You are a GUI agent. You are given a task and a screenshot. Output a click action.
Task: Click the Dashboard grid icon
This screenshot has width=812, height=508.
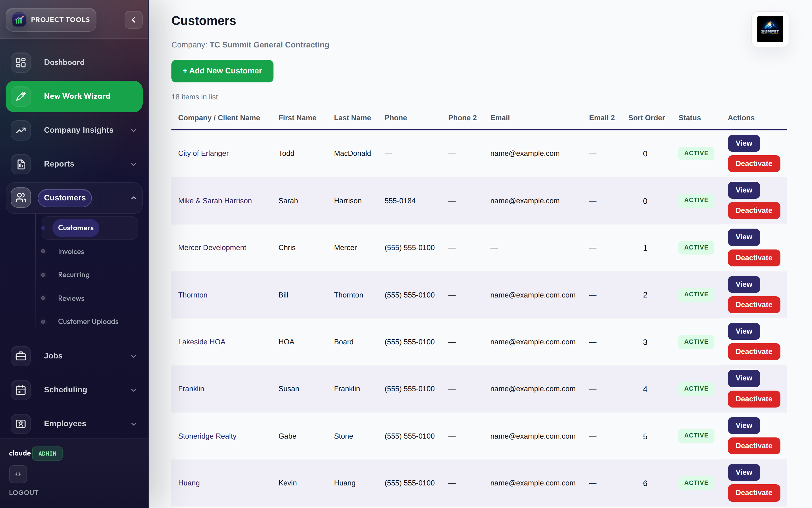click(x=21, y=62)
